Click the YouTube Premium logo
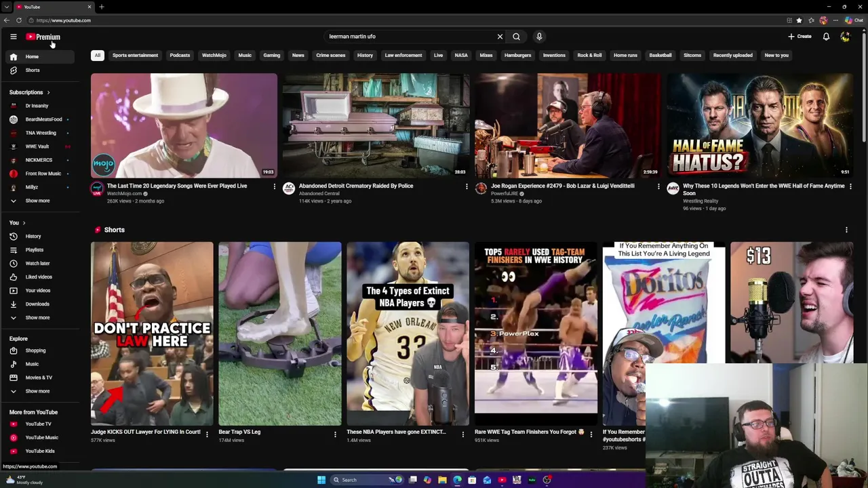868x488 pixels. click(x=43, y=37)
